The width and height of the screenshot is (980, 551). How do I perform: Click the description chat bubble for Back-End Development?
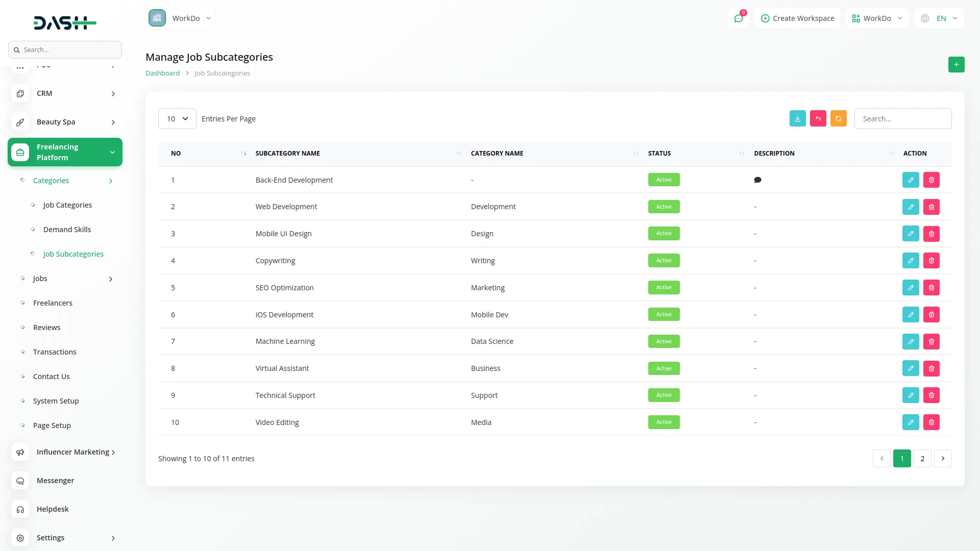coord(757,180)
